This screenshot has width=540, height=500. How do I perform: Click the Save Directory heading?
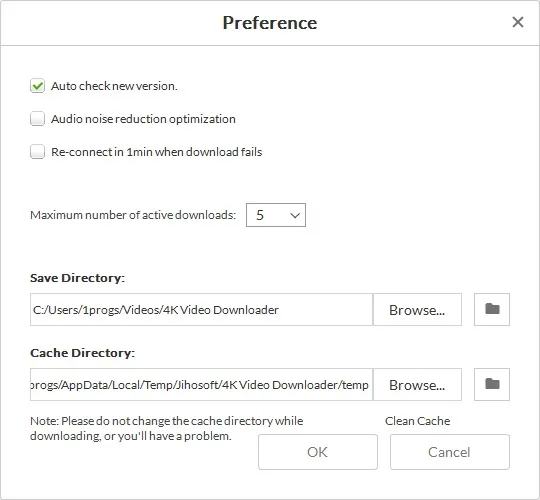[x=77, y=278]
